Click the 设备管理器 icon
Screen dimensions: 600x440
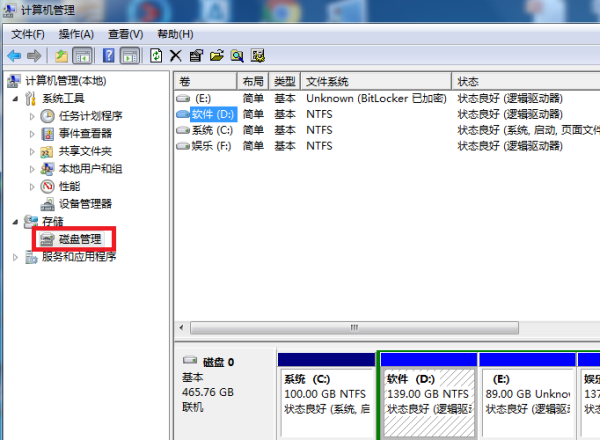[47, 204]
